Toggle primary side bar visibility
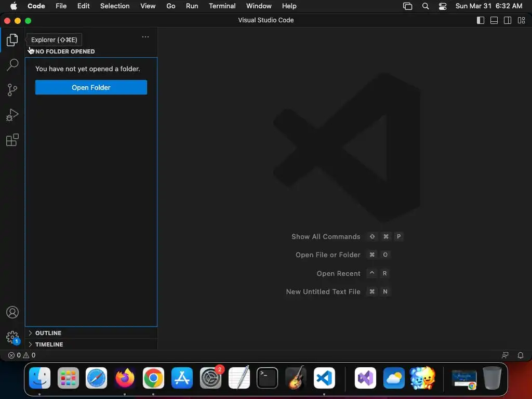 (481, 20)
